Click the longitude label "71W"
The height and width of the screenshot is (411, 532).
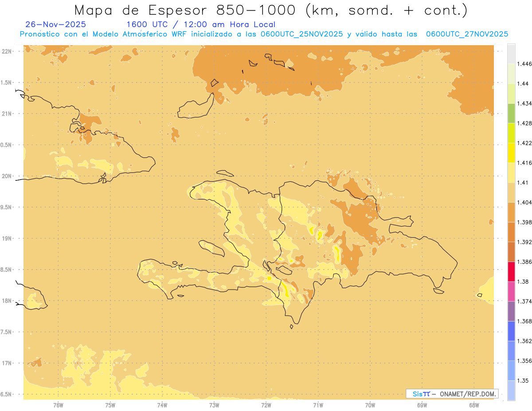coord(318,405)
